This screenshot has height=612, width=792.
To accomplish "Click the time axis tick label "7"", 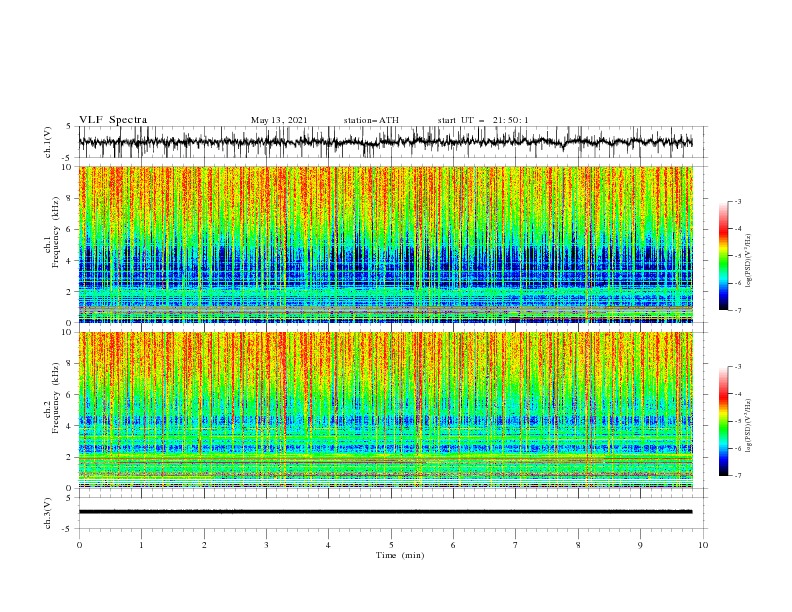I will pyautogui.click(x=516, y=545).
